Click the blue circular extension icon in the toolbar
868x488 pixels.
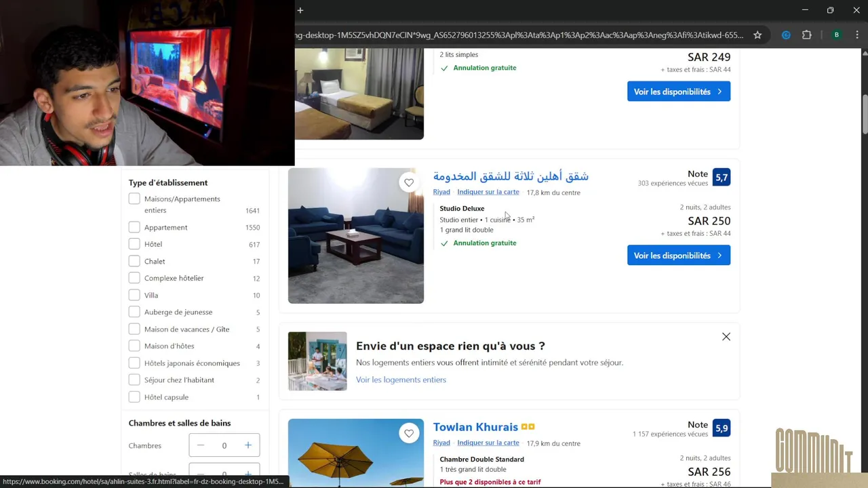786,35
